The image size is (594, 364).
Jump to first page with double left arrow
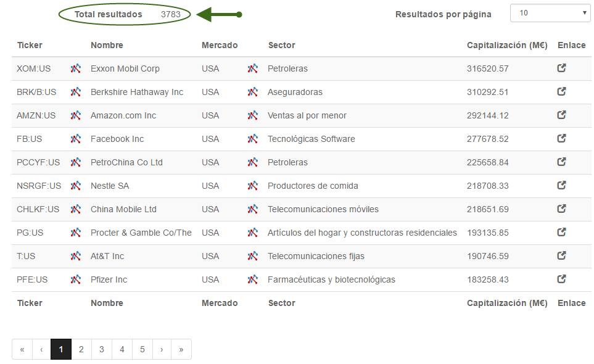click(22, 349)
